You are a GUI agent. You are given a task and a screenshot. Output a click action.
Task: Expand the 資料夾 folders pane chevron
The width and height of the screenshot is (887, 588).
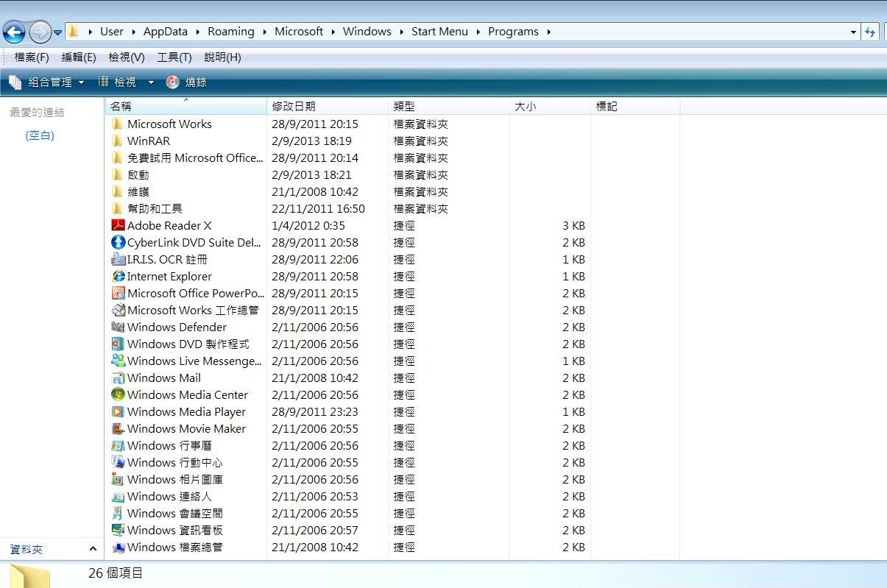point(93,548)
